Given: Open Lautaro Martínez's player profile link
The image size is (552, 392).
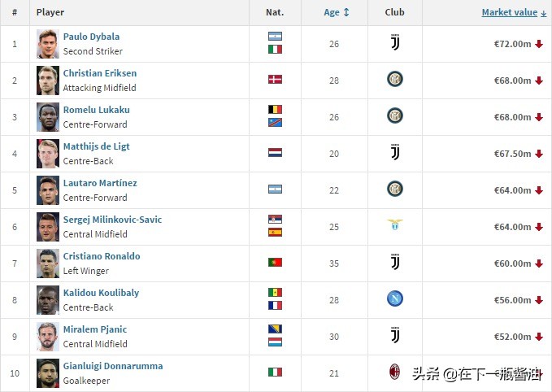Looking at the screenshot, I should point(100,183).
